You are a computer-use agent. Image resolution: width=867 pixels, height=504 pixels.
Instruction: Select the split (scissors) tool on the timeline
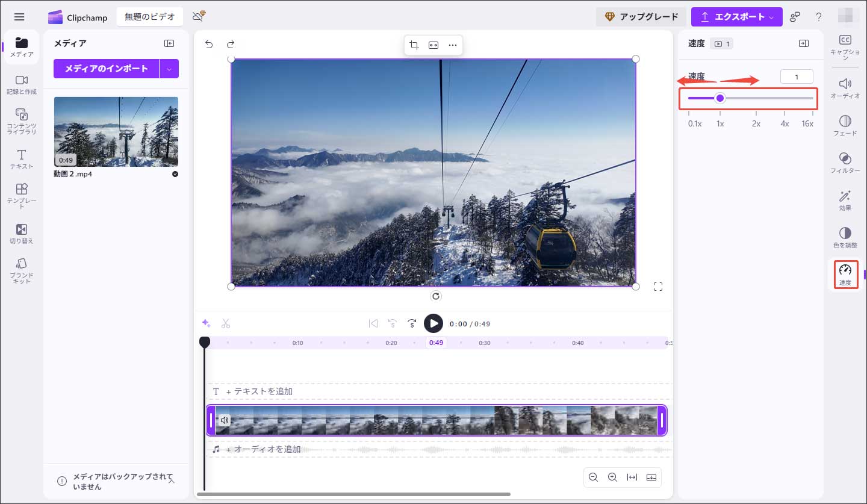coord(226,323)
